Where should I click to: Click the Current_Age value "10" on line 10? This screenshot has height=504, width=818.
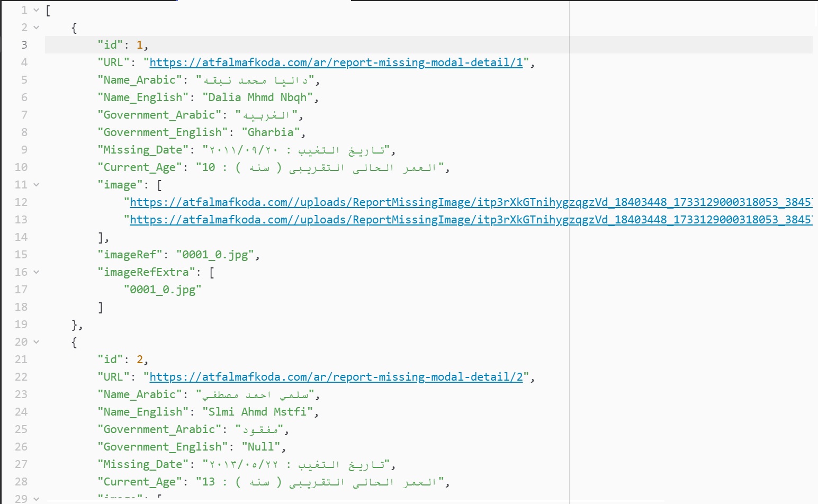pyautogui.click(x=209, y=167)
